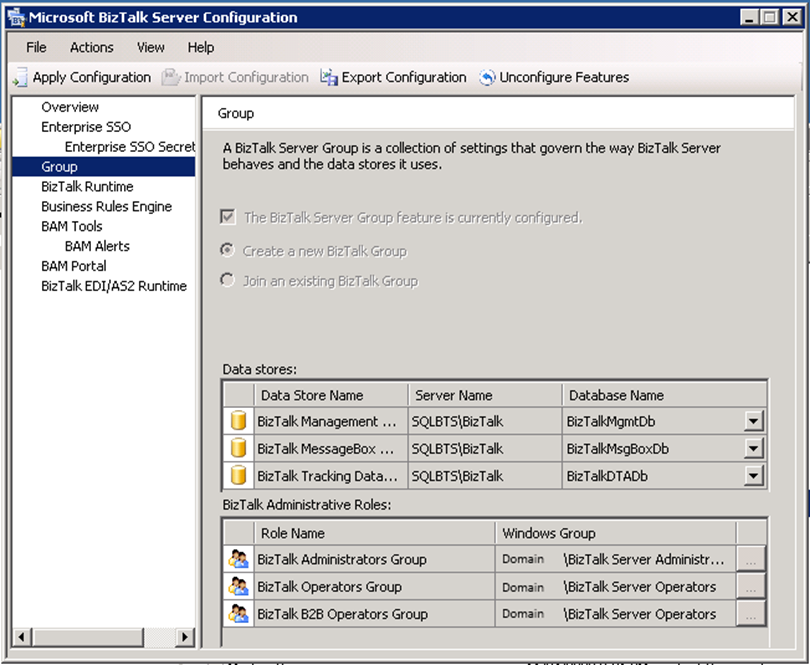The width and height of the screenshot is (810, 665).
Task: Click Windows Group column header
Action: (615, 533)
